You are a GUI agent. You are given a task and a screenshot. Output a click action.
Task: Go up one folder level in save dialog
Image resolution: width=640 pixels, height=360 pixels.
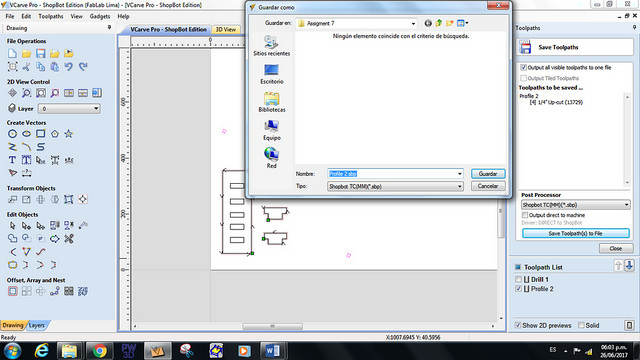pos(439,23)
